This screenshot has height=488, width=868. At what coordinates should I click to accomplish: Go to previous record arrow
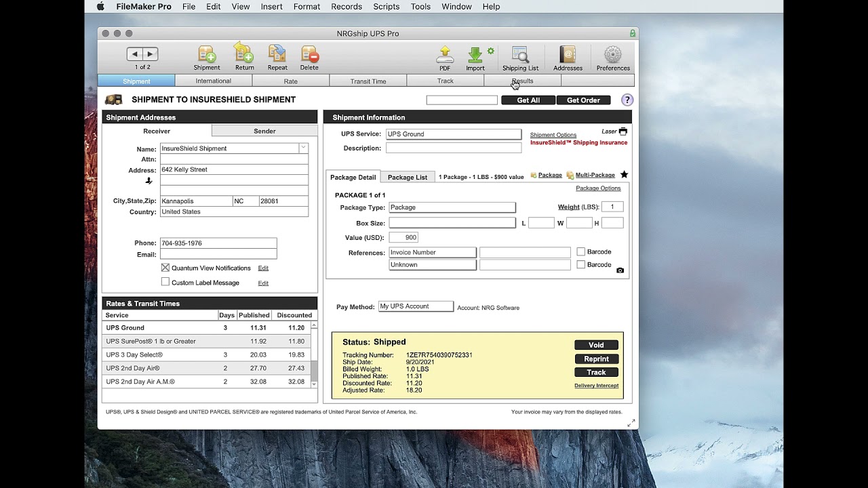tap(134, 54)
